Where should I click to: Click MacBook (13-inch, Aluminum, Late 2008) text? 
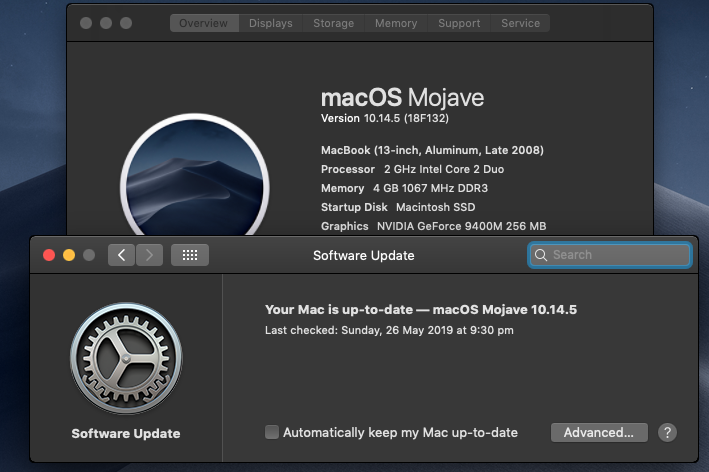(x=432, y=150)
